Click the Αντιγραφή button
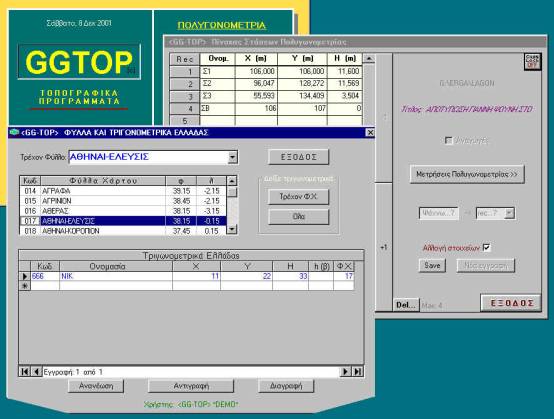Image resolution: width=554 pixels, height=419 pixels. click(x=191, y=386)
